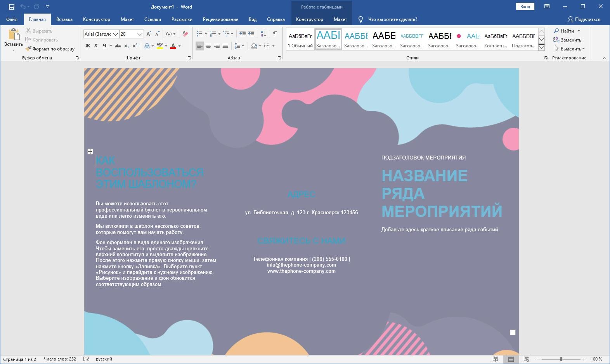Clear all formatting with the eraser icon
The height and width of the screenshot is (364, 610).
(x=185, y=34)
